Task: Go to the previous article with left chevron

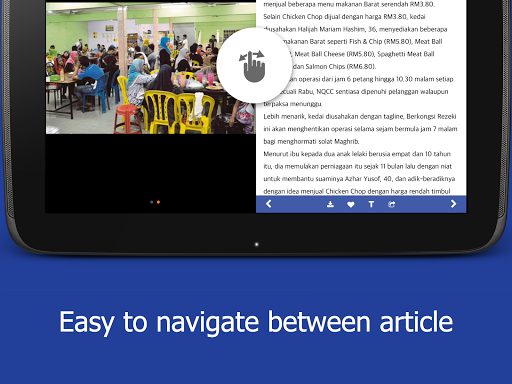Action: (x=269, y=204)
